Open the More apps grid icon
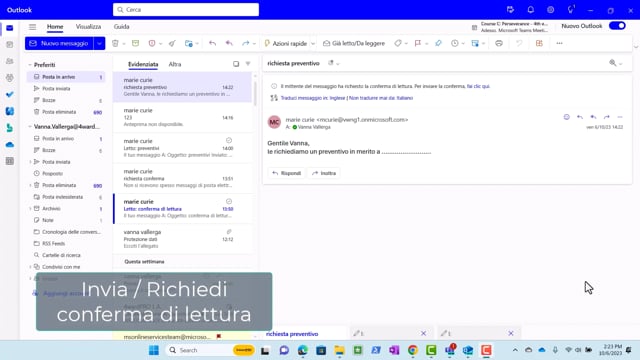The height and width of the screenshot is (360, 640). pos(10,161)
